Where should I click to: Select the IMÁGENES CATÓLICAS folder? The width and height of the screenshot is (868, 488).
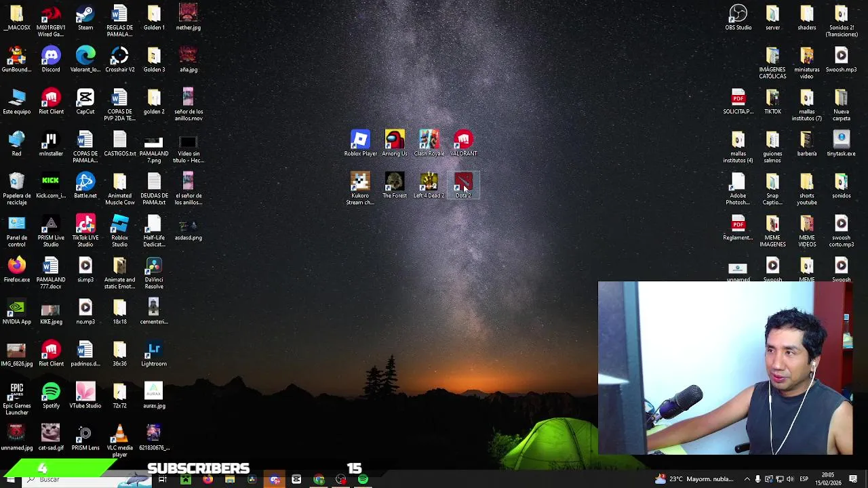pyautogui.click(x=772, y=63)
